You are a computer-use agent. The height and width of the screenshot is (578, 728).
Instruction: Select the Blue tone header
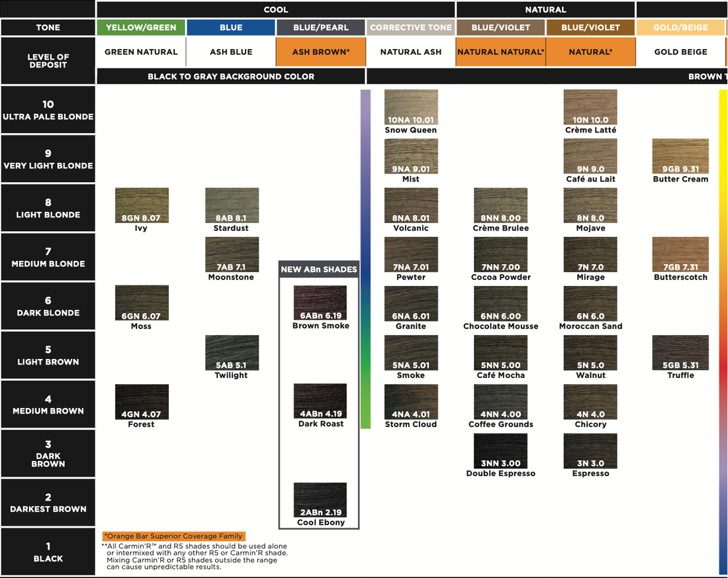click(231, 28)
